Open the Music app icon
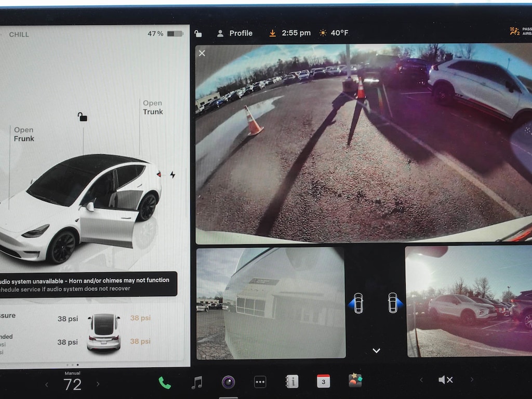Viewport: 532px width, 399px height. pos(196,382)
